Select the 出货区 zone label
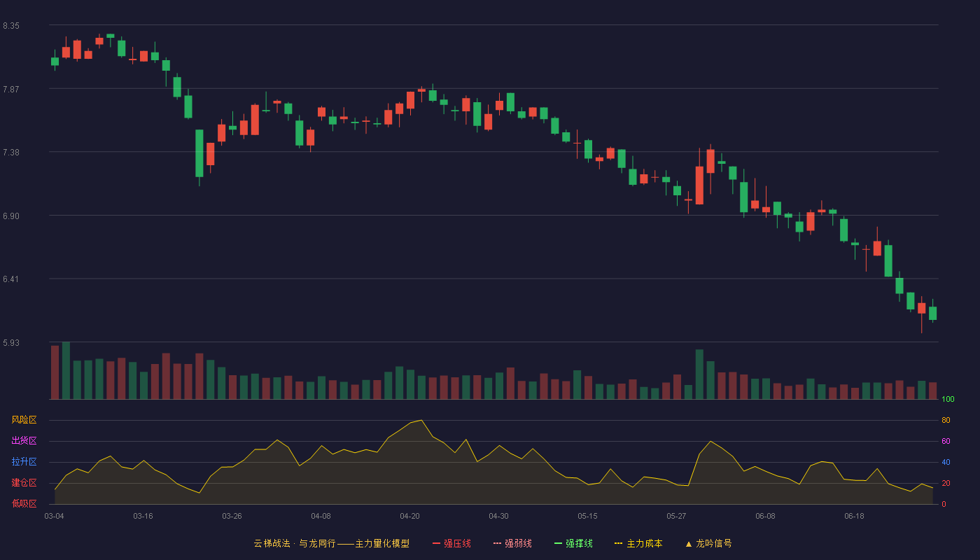This screenshot has height=560, width=980. [24, 441]
